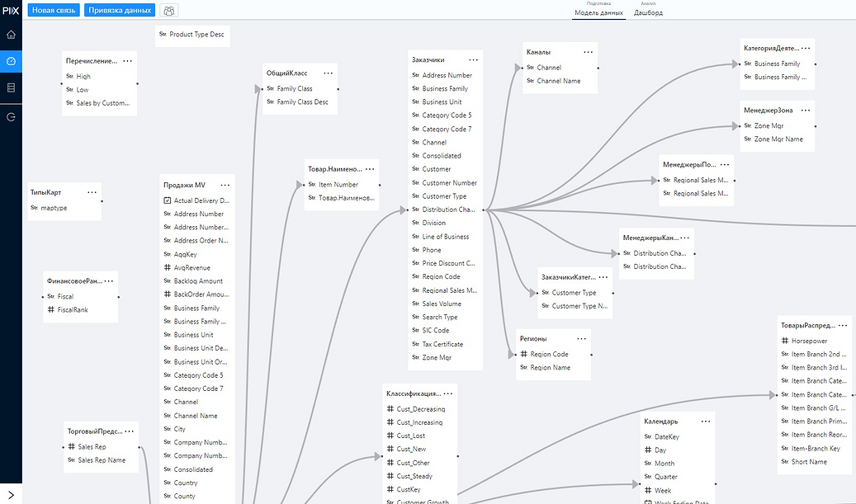Toggle the Actual Delivery D... checkbox field
Image resolution: width=856 pixels, height=504 pixels.
[196, 200]
